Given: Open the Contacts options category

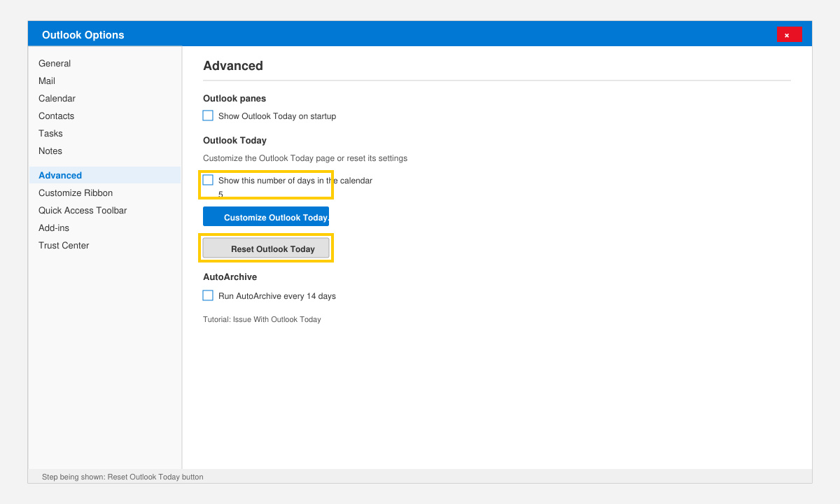Looking at the screenshot, I should pyautogui.click(x=105, y=116).
